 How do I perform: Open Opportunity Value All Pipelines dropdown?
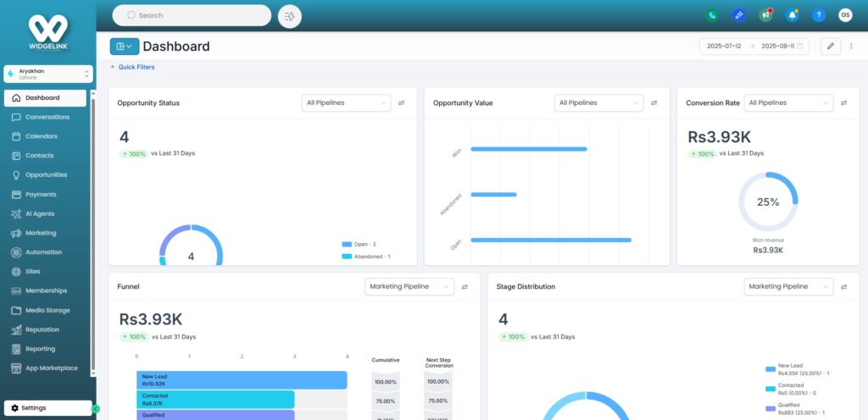[x=598, y=103]
